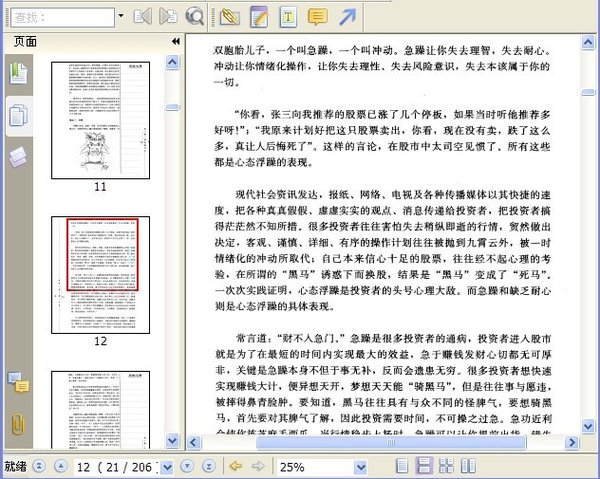This screenshot has width=600, height=479.
Task: Open the zoom level dropdown
Action: click(360, 467)
